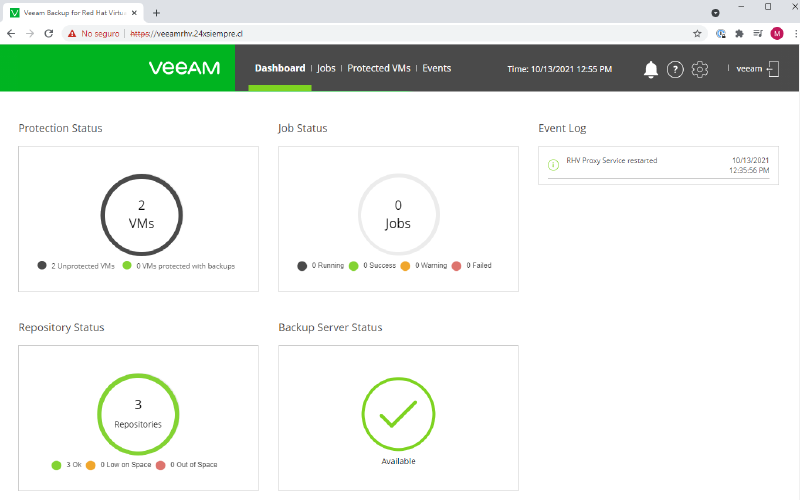Open the Events tab
This screenshot has width=800, height=500.
coord(436,68)
